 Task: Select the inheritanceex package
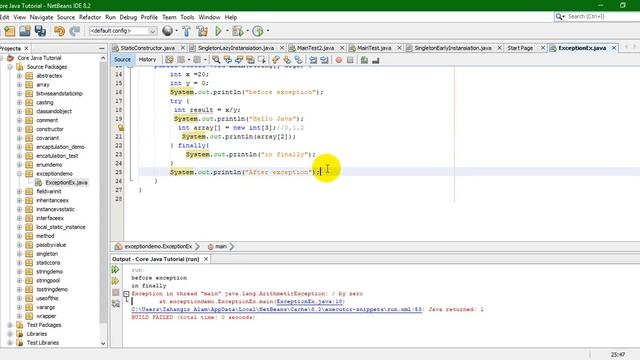[52, 200]
